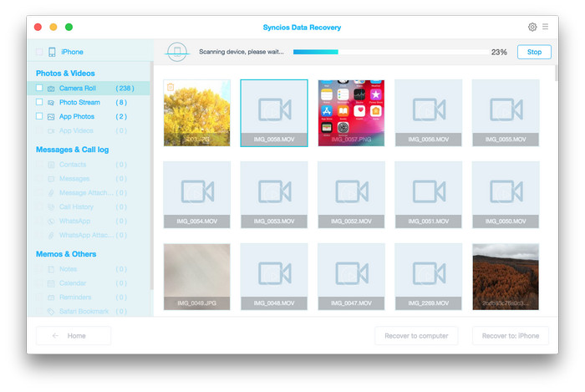Stop the device scan
This screenshot has height=392, width=585.
pyautogui.click(x=534, y=52)
